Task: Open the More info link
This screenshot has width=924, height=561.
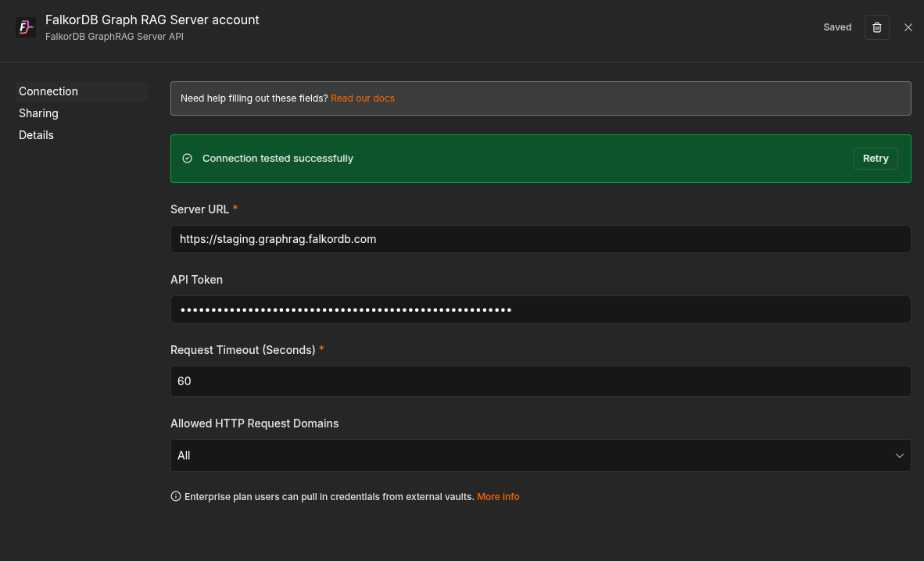Action: (498, 497)
